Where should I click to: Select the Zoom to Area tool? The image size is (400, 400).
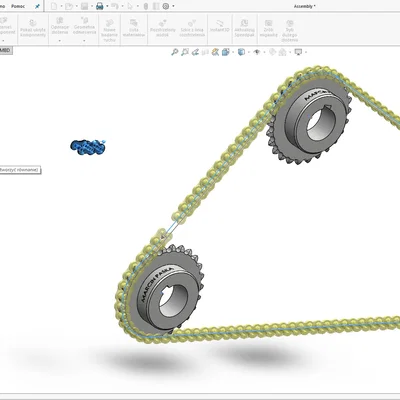click(185, 52)
